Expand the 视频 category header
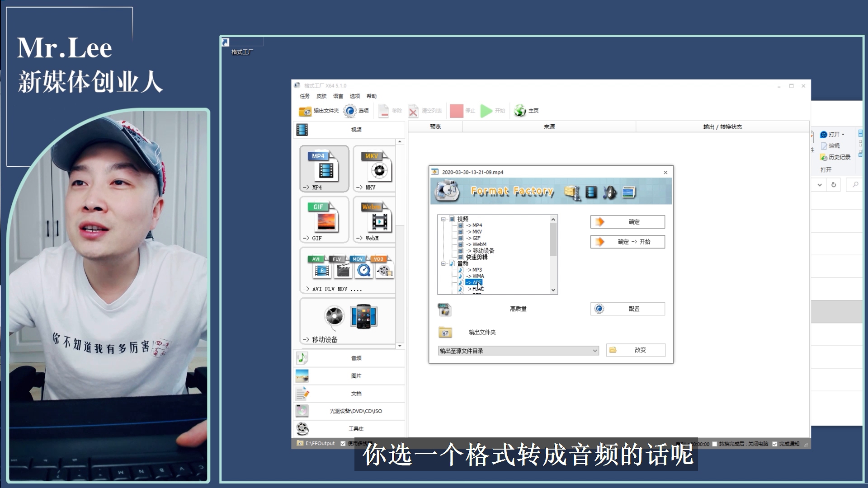Image resolution: width=868 pixels, height=488 pixels. click(x=349, y=130)
